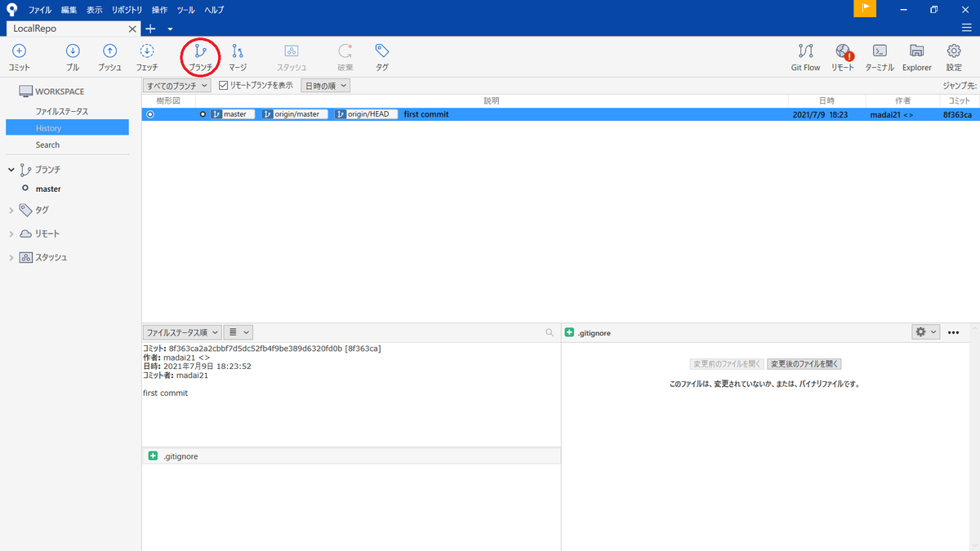Screen dimensions: 980x551
Task: Open the diff gear settings dropdown
Action: [926, 332]
